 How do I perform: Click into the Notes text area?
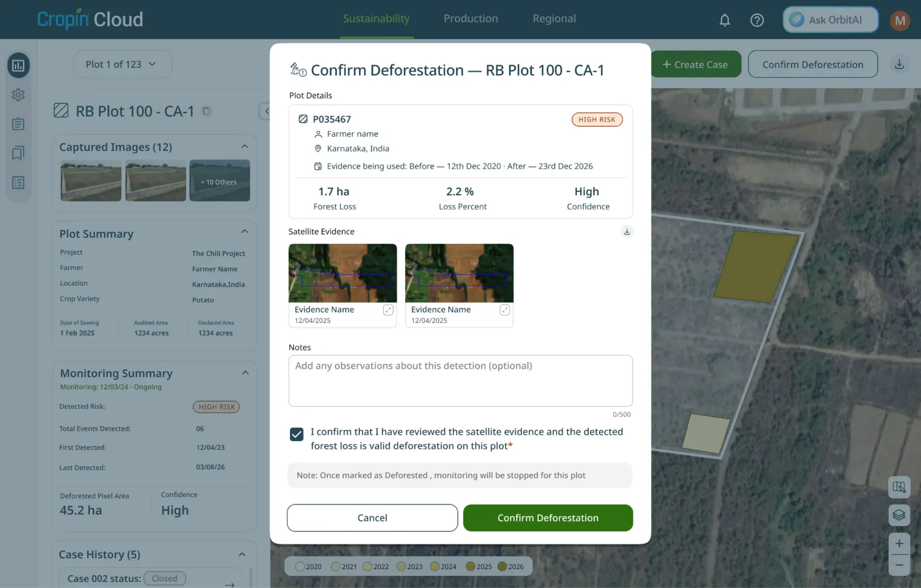(461, 381)
